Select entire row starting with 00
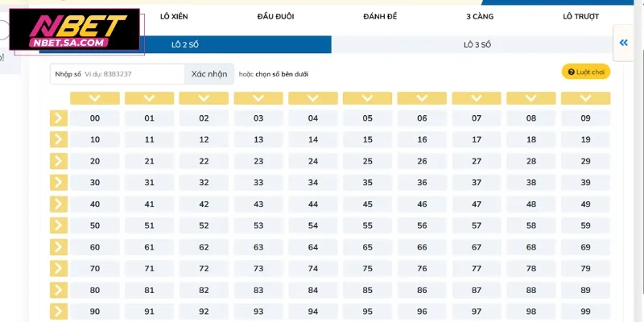Screen dimensions: 644x322 (x=59, y=118)
